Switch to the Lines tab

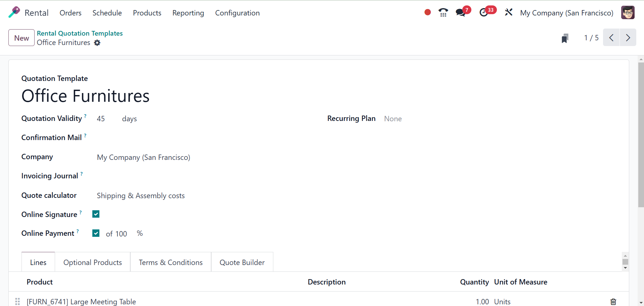click(x=38, y=262)
